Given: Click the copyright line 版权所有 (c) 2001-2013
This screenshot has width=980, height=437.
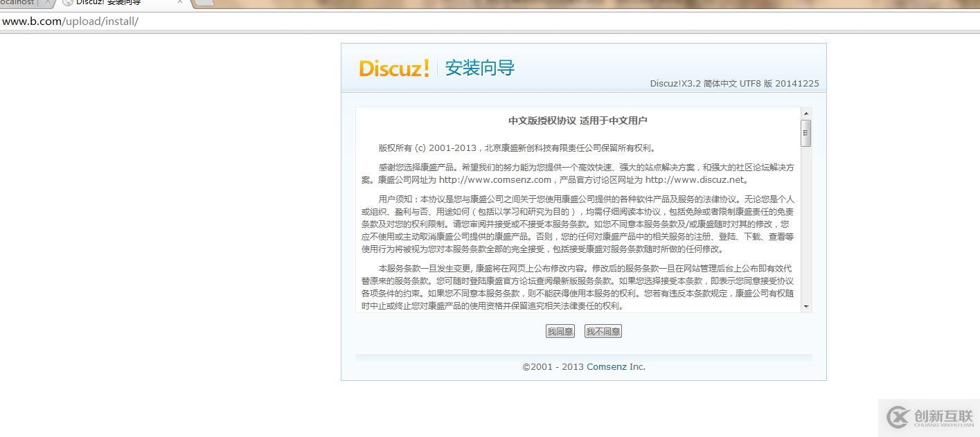Looking at the screenshot, I should click(517, 148).
